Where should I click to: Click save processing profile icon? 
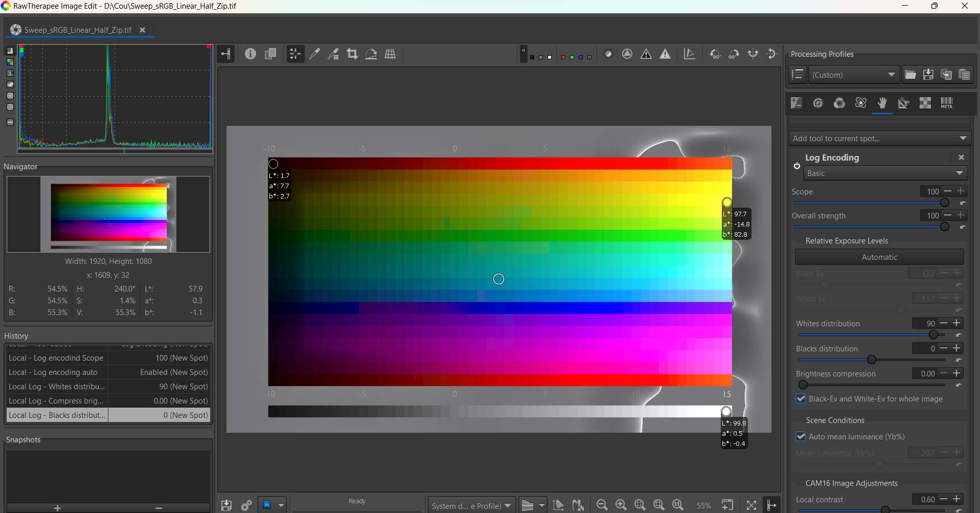click(x=928, y=75)
